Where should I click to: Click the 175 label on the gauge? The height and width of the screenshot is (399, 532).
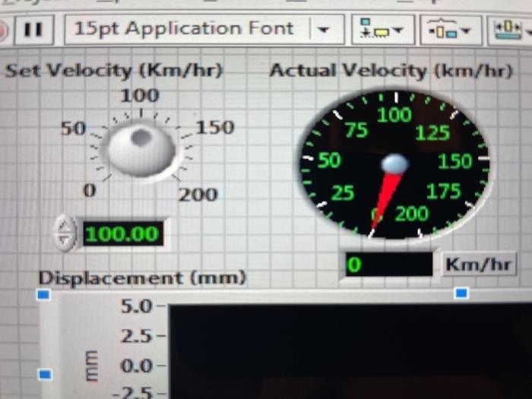pyautogui.click(x=444, y=192)
